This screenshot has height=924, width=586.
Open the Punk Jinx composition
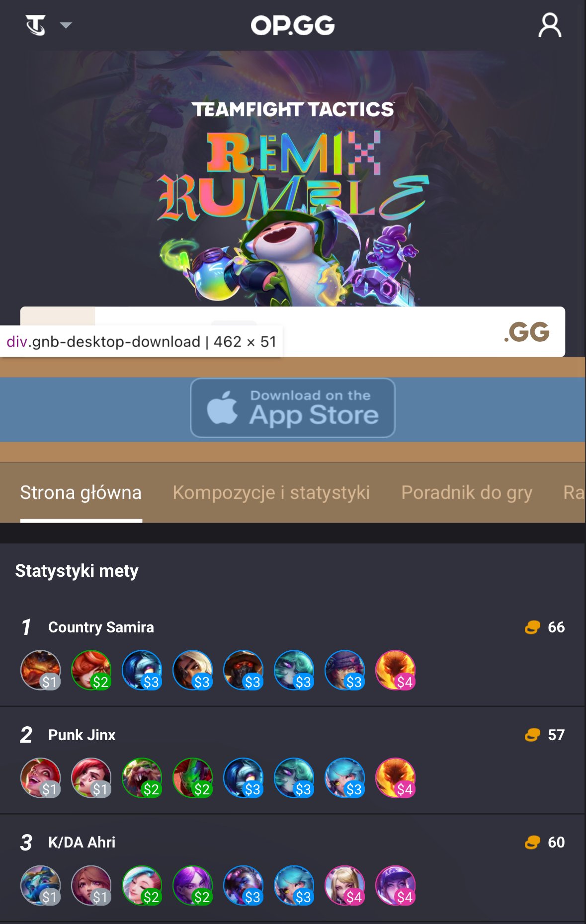pyautogui.click(x=82, y=735)
